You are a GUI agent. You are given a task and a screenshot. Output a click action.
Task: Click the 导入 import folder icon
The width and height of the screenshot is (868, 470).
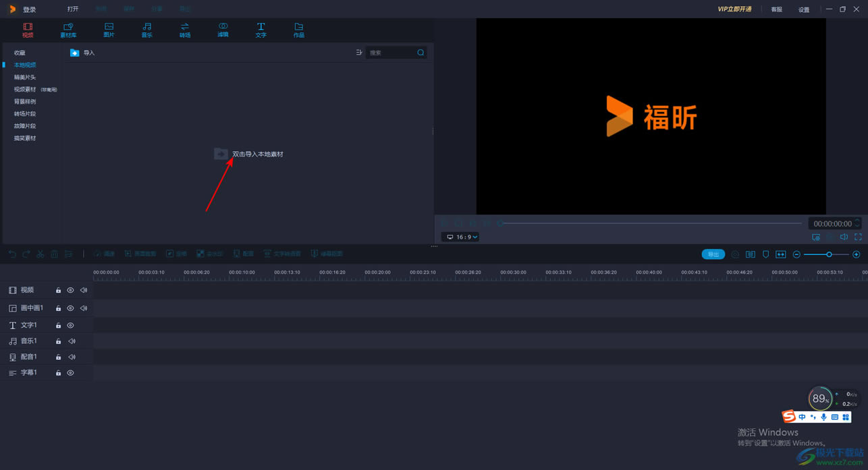(75, 53)
